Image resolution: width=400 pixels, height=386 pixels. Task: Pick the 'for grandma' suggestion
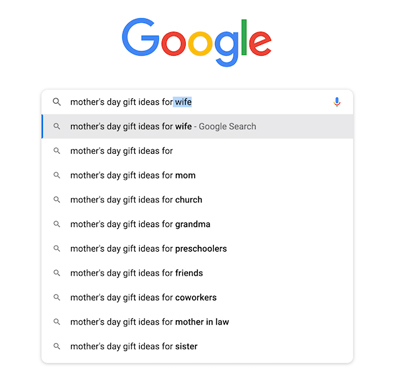click(197, 224)
